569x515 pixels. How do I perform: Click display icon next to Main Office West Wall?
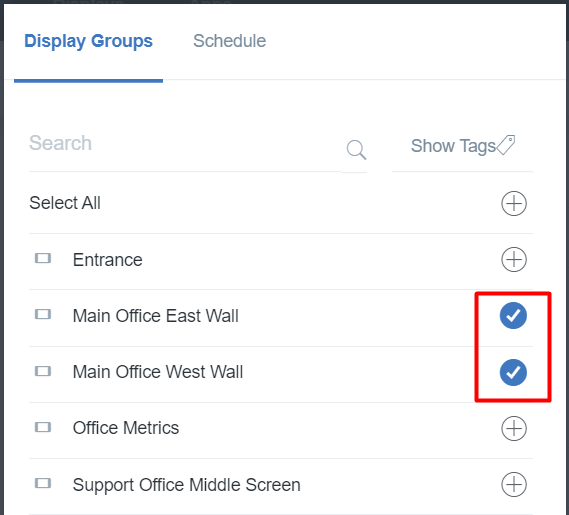pyautogui.click(x=43, y=371)
